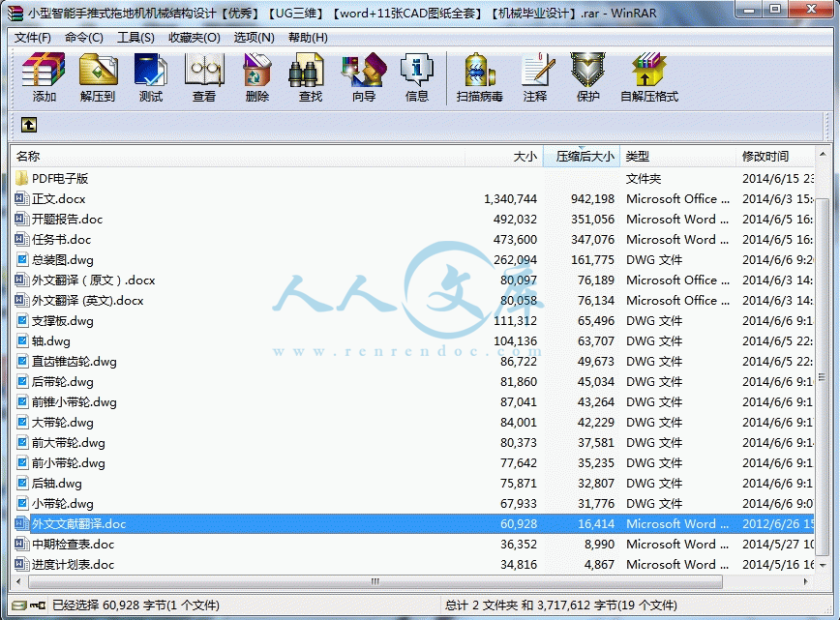
Task: Sort by the 压缩后大小 column header
Action: [x=582, y=157]
